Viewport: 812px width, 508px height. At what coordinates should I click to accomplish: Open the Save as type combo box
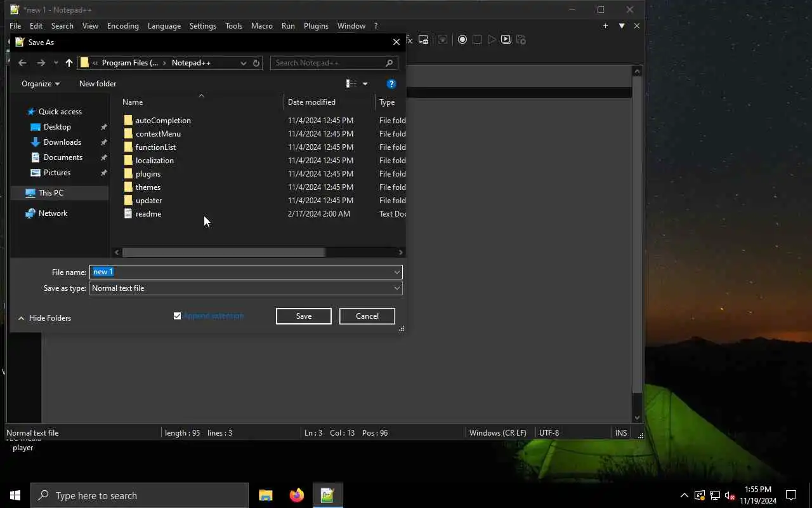click(x=246, y=288)
